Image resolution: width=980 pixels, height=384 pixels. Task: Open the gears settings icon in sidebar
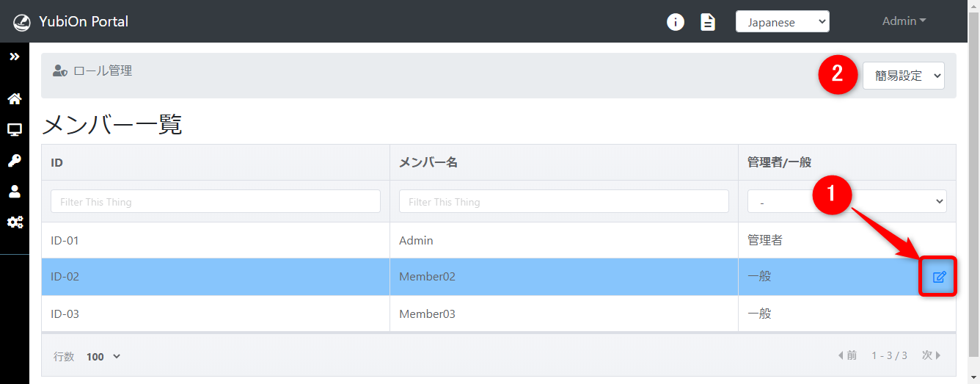[x=15, y=222]
